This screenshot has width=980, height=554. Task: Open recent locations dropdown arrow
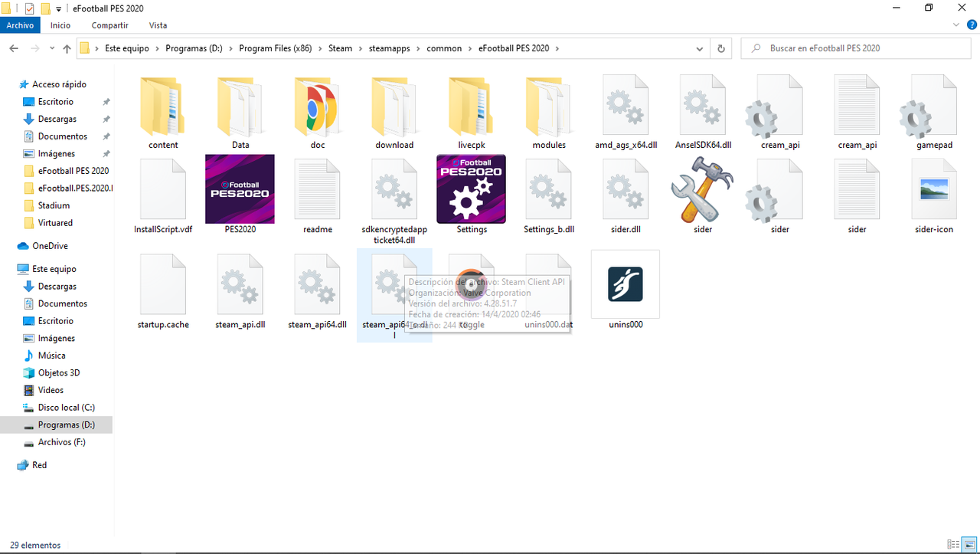(x=52, y=48)
